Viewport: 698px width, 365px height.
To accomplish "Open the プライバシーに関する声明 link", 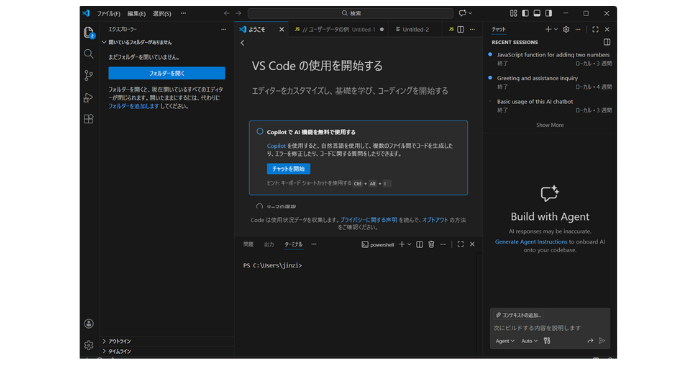I will (x=369, y=220).
